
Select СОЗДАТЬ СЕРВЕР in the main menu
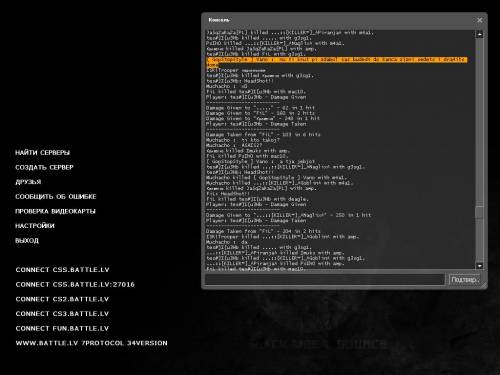(44, 167)
